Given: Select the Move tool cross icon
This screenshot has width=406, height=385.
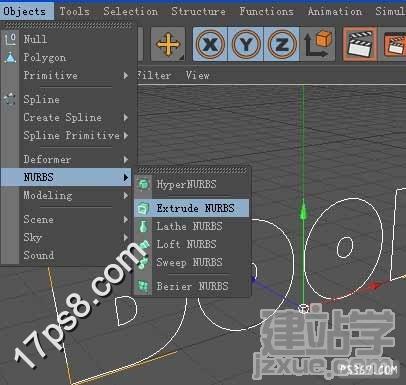Looking at the screenshot, I should (x=168, y=44).
